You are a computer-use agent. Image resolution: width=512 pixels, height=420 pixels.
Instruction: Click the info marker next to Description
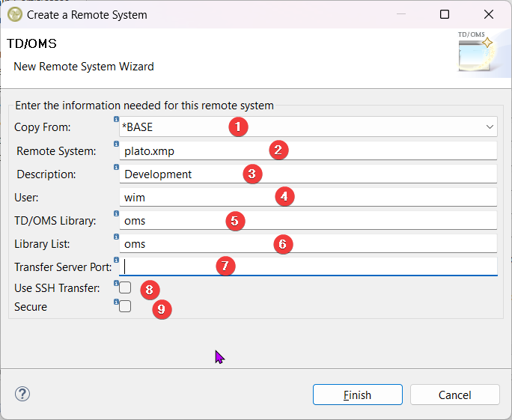(116, 166)
